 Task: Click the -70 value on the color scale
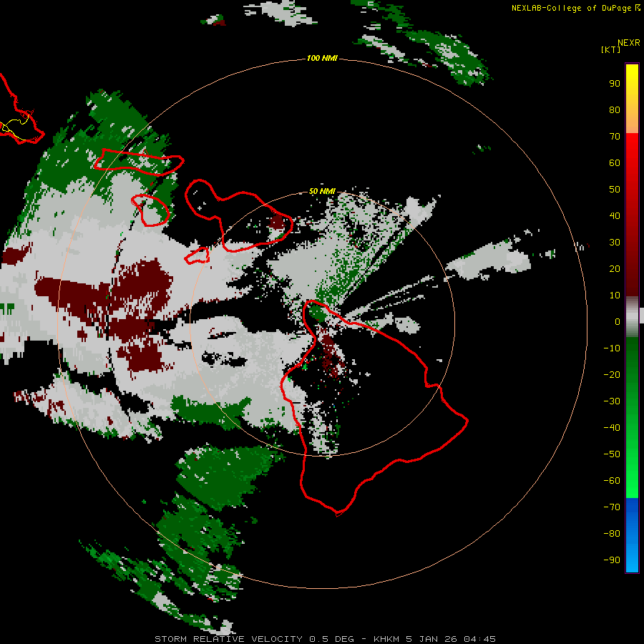click(x=612, y=507)
